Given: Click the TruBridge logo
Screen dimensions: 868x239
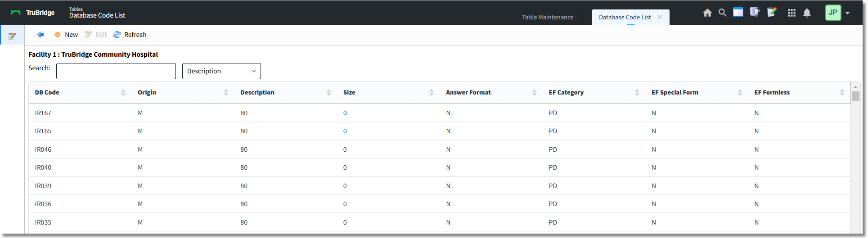Looking at the screenshot, I should tap(33, 13).
